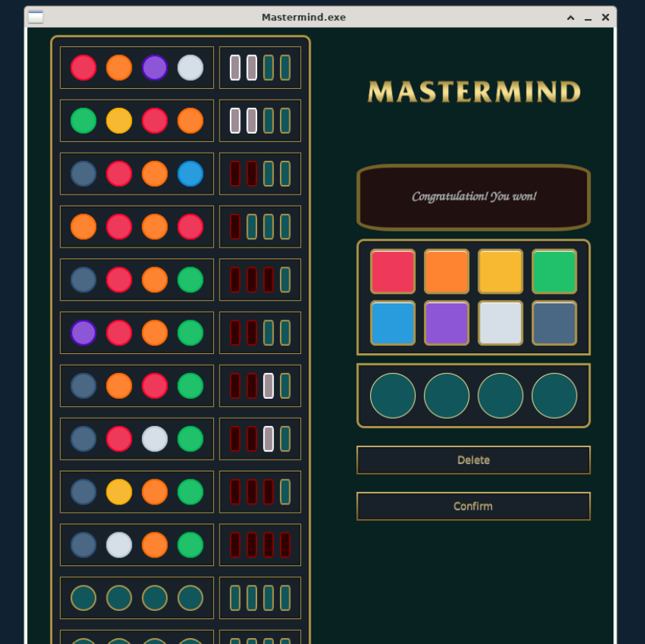This screenshot has width=645, height=644.
Task: Click the last empty guess circle
Action: [x=554, y=395]
